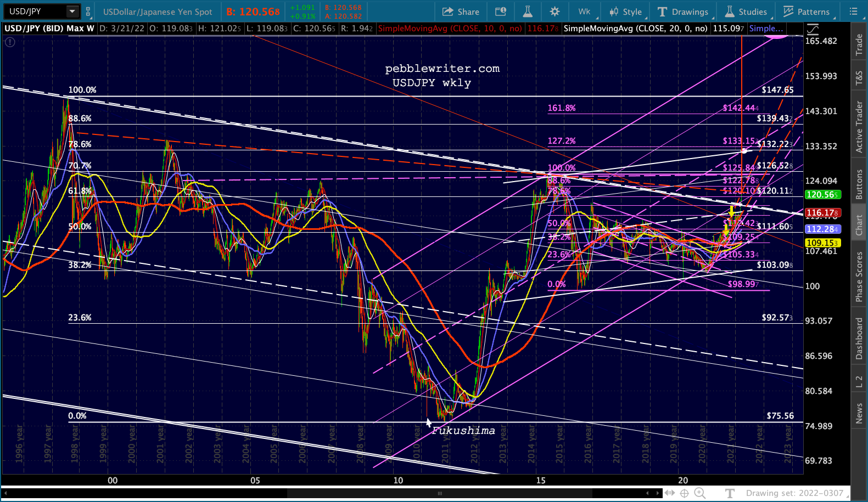Image resolution: width=868 pixels, height=502 pixels.
Task: Click the yellow 109.153 price bubble
Action: pos(822,242)
